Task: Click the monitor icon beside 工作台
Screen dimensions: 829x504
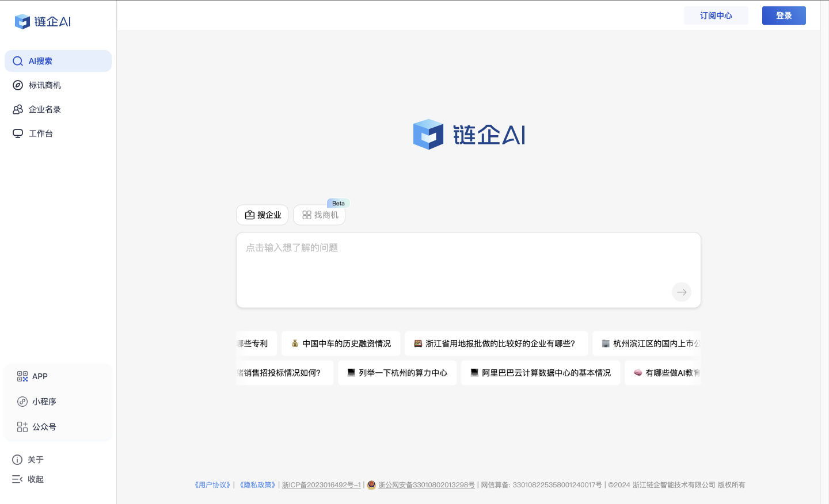Action: (x=18, y=133)
